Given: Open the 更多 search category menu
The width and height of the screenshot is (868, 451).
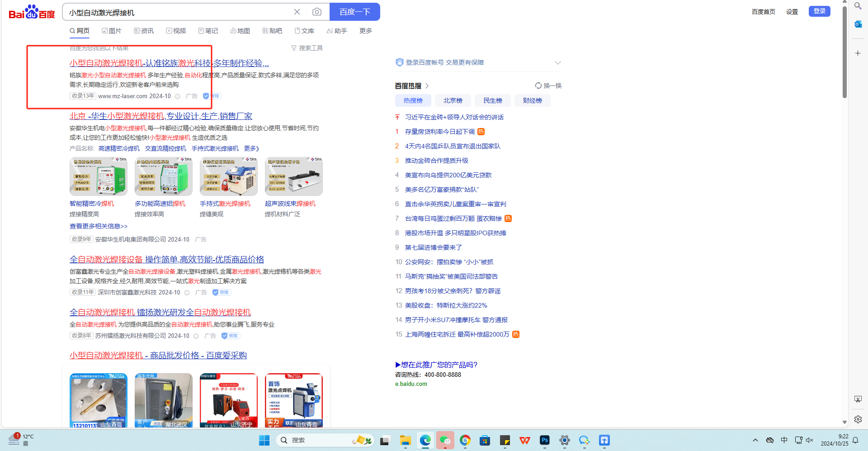Looking at the screenshot, I should pos(365,31).
